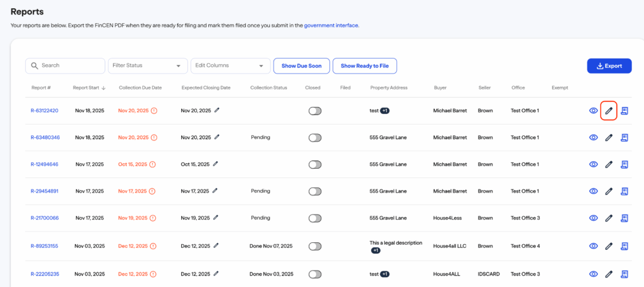
Task: Click overdue warning icon on R-21700066 due date
Action: tap(154, 218)
